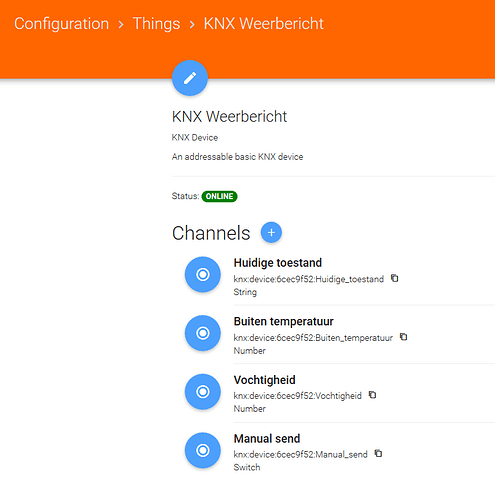Link the Huidige toestand channel circle
The width and height of the screenshot is (495, 500).
tap(203, 274)
